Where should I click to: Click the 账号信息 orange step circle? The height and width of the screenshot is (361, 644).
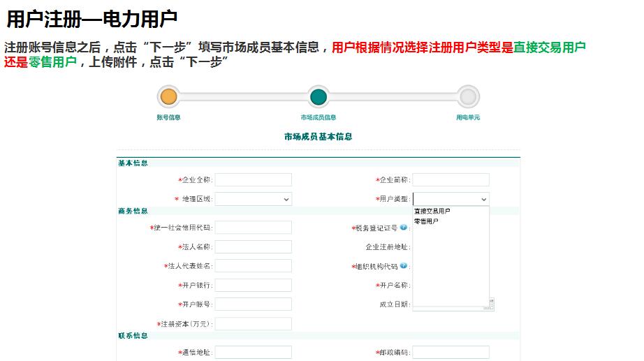click(x=168, y=97)
